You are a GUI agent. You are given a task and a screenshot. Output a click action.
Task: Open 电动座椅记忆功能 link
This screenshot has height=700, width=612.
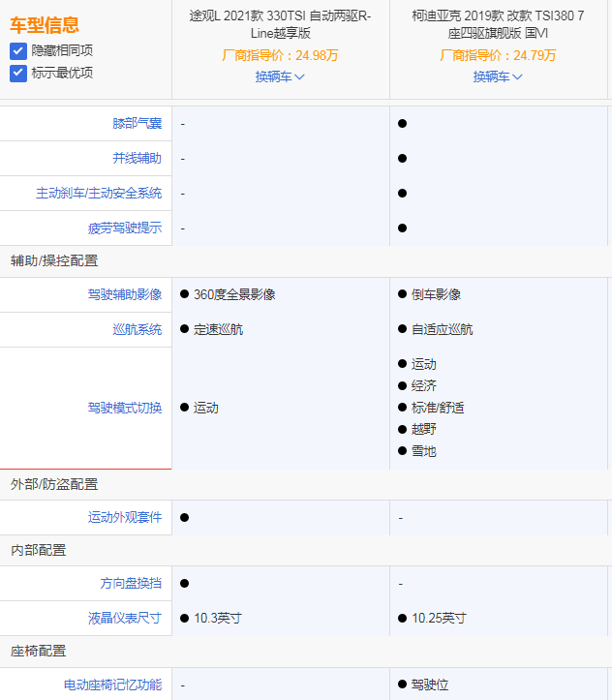coord(112,685)
